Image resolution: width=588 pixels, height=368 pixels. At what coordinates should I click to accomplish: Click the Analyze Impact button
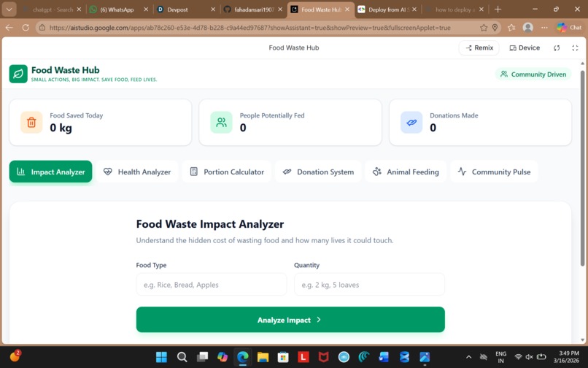click(x=290, y=320)
